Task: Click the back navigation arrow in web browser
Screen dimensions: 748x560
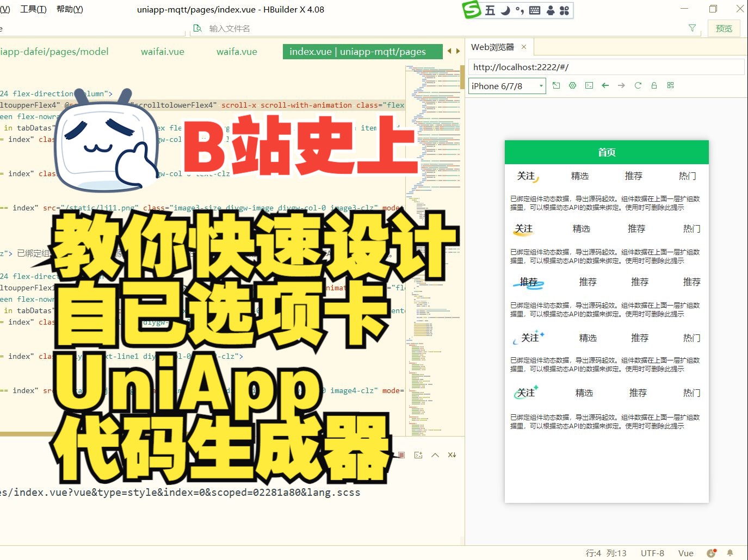Action: pos(605,85)
